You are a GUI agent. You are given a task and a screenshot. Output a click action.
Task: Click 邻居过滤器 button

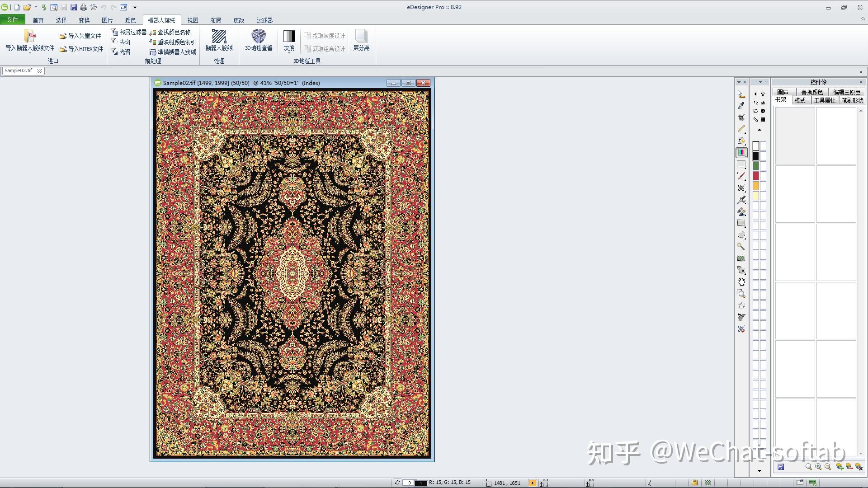[129, 32]
